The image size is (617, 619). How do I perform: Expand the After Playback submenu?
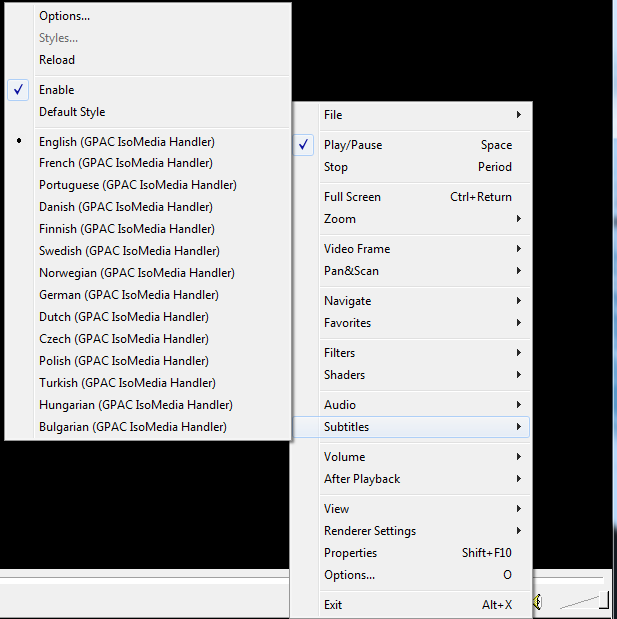[x=411, y=479]
